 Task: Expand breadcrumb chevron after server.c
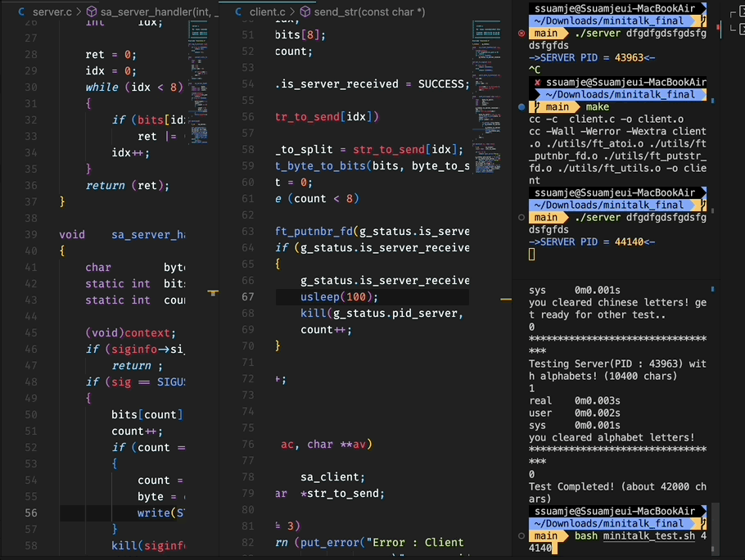(x=79, y=12)
